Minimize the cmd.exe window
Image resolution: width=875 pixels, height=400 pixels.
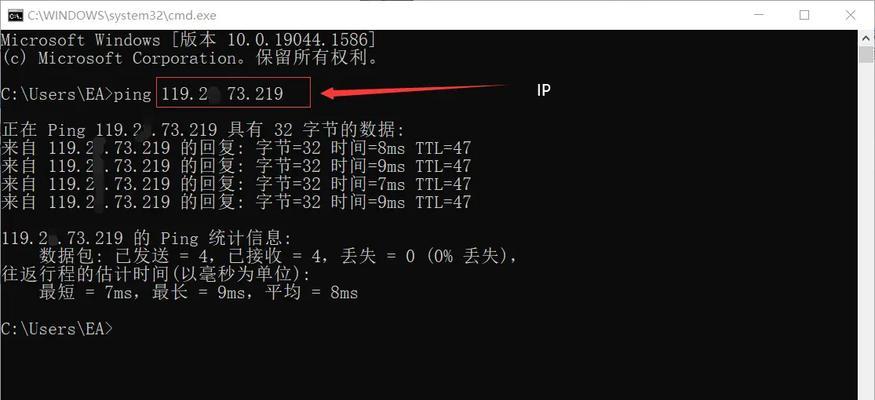click(758, 15)
